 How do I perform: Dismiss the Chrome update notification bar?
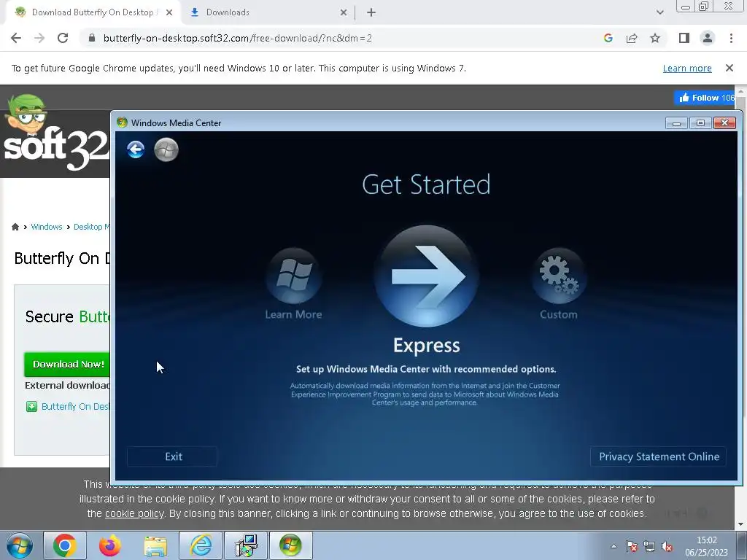click(x=729, y=68)
